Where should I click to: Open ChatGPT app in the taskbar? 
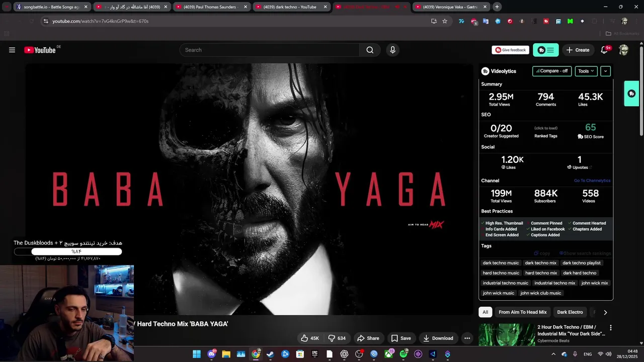(344, 354)
